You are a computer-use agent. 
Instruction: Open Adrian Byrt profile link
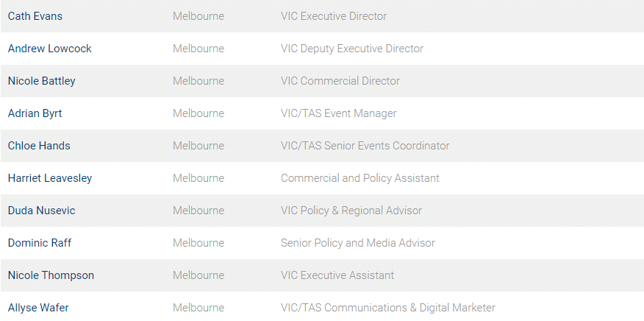[35, 113]
